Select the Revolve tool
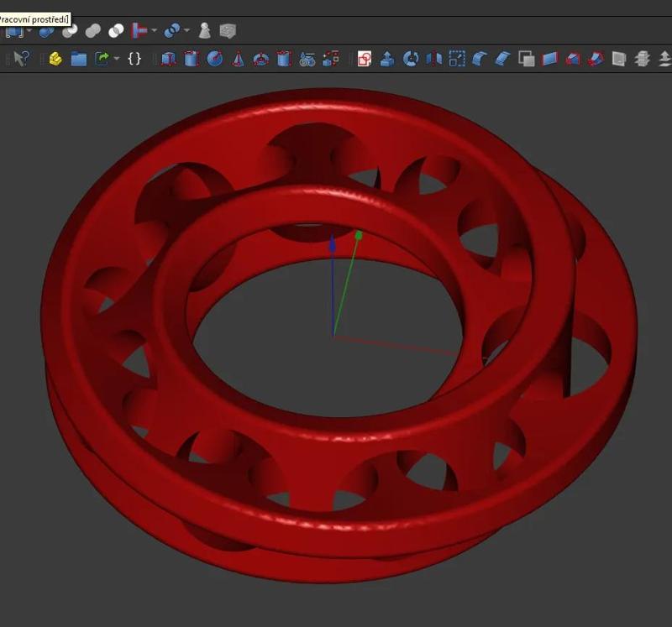This screenshot has height=627, width=672. pos(411,59)
